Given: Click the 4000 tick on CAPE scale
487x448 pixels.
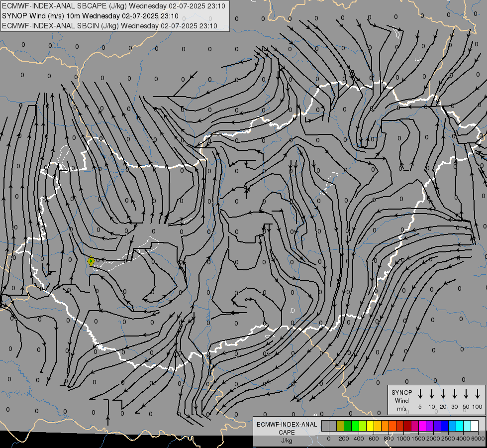Looking at the screenshot, I should pos(463,439).
